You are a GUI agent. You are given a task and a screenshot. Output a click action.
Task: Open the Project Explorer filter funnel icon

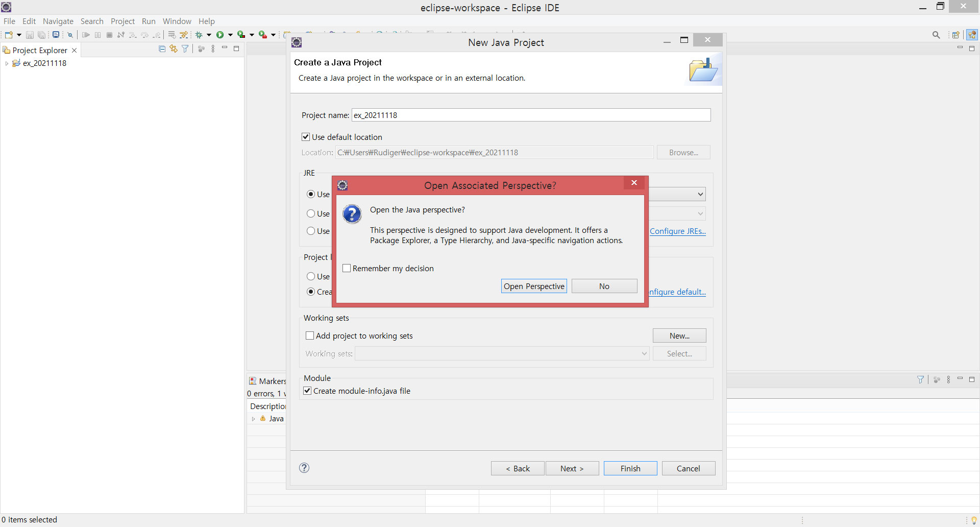185,49
